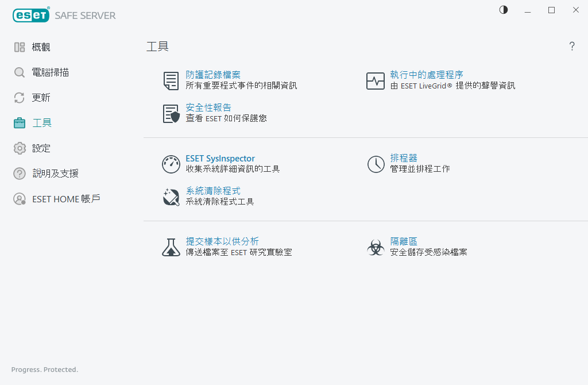
Task: Maximize the ESET window
Action: 551,10
